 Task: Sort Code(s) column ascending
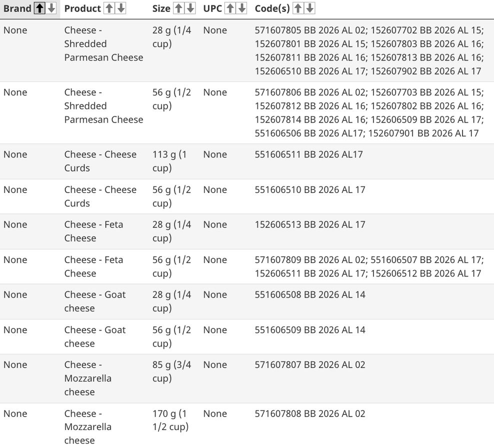pos(298,8)
